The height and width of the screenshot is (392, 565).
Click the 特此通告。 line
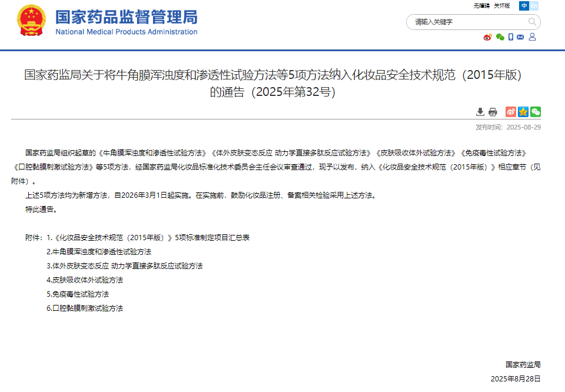click(x=41, y=210)
